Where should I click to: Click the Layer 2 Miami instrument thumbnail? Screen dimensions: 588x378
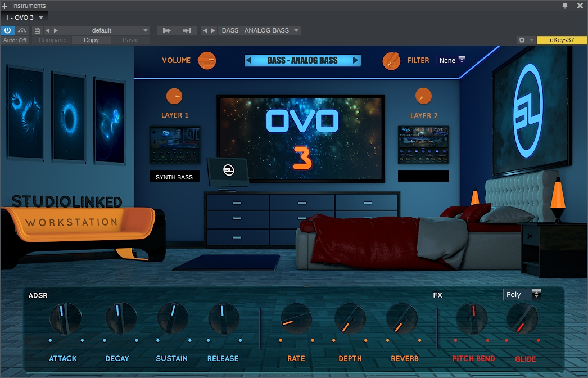[423, 145]
